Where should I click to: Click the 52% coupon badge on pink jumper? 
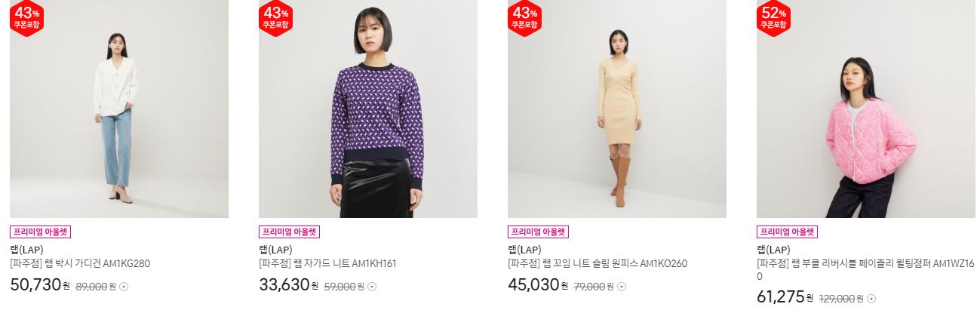point(774,17)
